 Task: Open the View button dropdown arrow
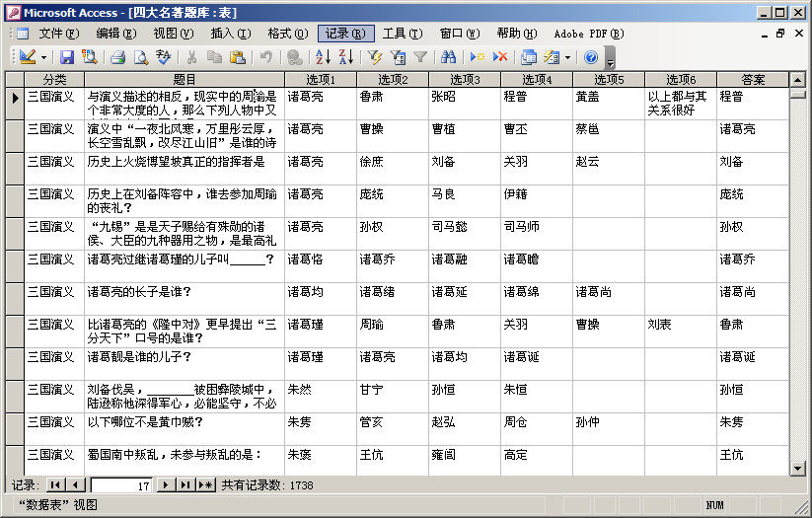point(44,57)
